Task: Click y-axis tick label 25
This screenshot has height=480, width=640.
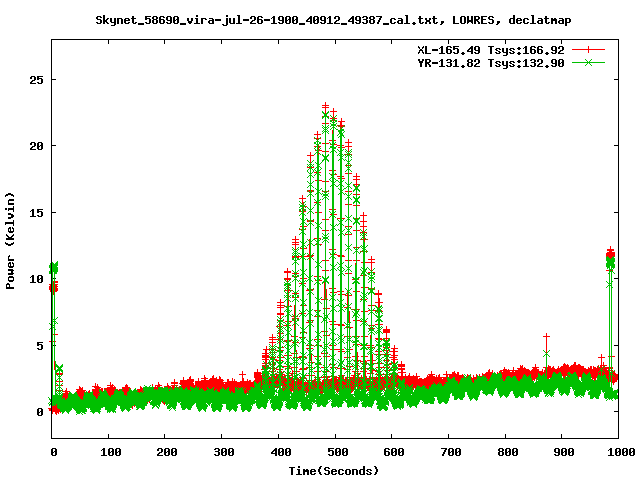Action: (36, 80)
